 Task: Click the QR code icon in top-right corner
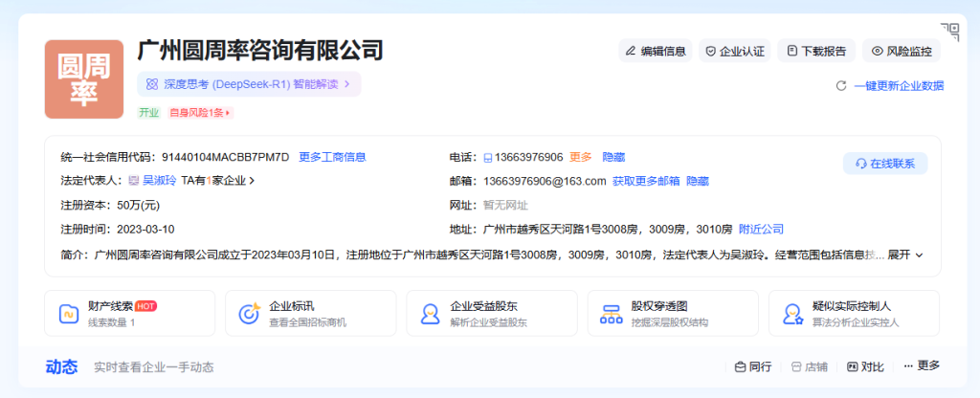pyautogui.click(x=949, y=32)
